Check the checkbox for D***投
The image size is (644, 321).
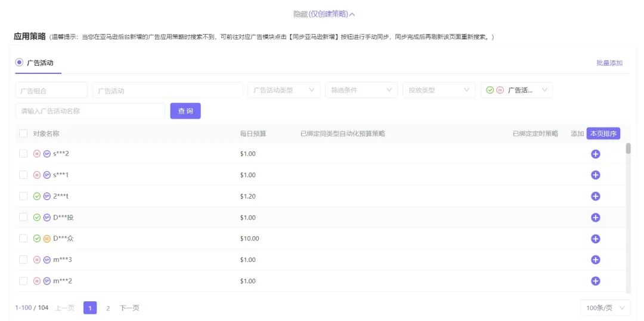(x=23, y=217)
